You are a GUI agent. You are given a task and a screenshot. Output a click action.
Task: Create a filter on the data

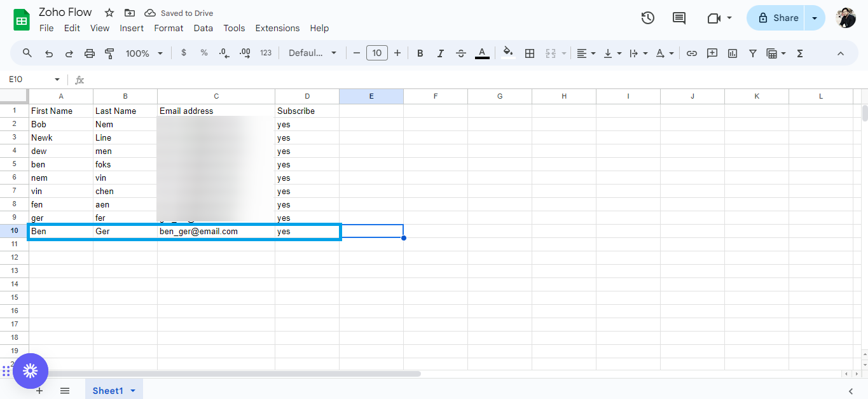point(752,53)
